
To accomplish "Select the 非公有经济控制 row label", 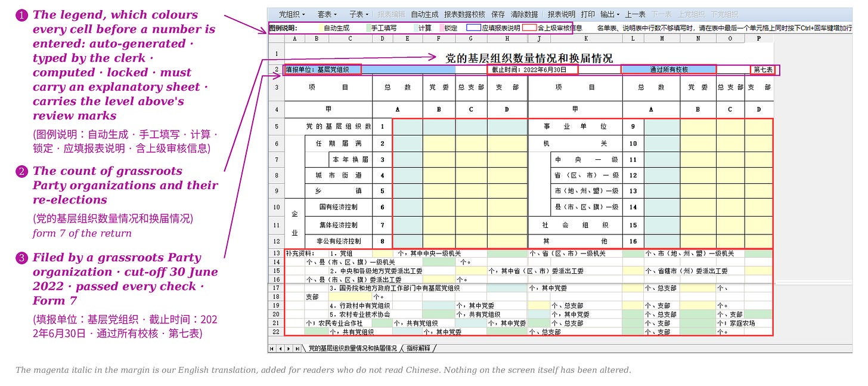I will (x=338, y=241).
